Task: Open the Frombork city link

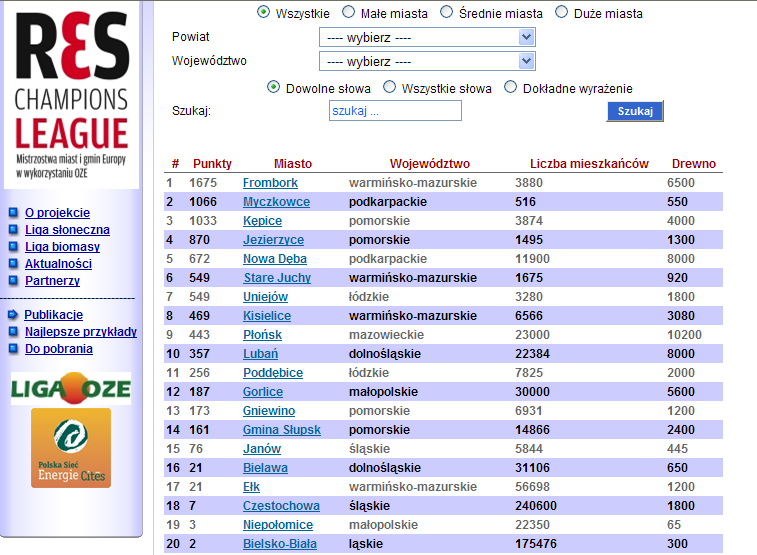Action: point(270,183)
